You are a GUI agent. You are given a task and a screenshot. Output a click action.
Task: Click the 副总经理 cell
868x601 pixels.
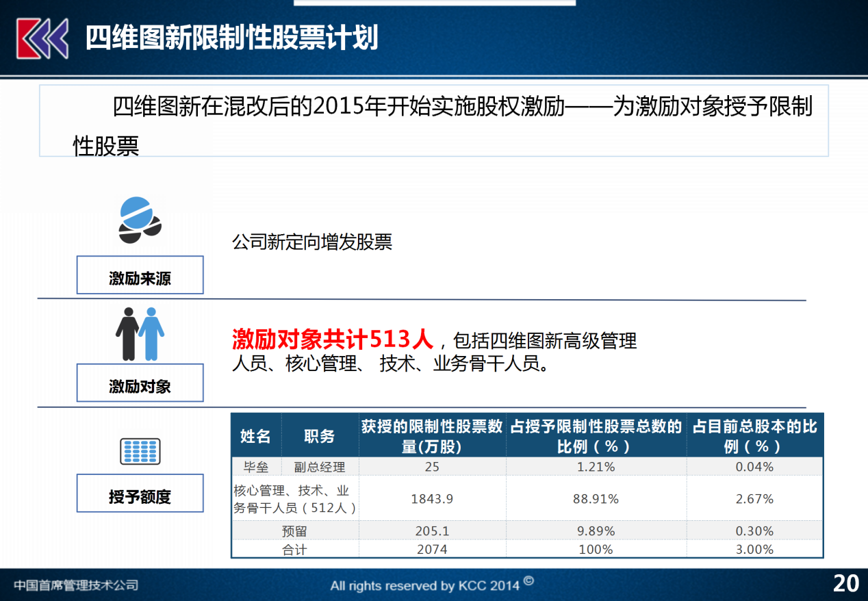320,467
